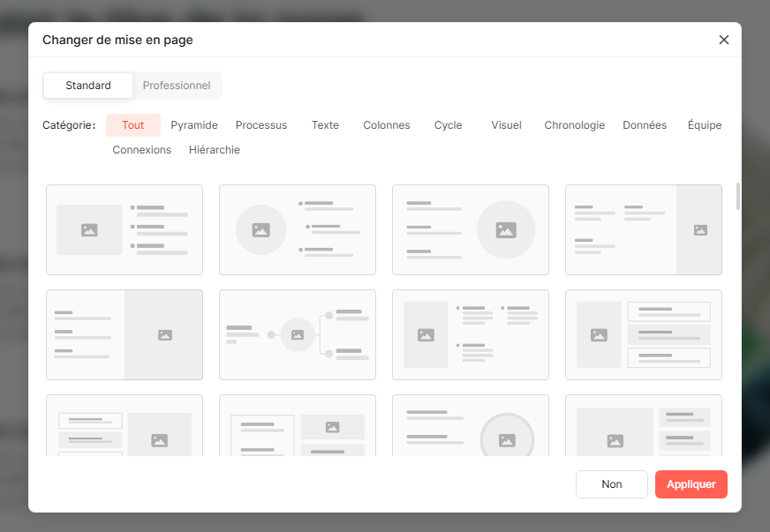The image size is (770, 532).
Task: Switch to the Standard tab
Action: 88,86
